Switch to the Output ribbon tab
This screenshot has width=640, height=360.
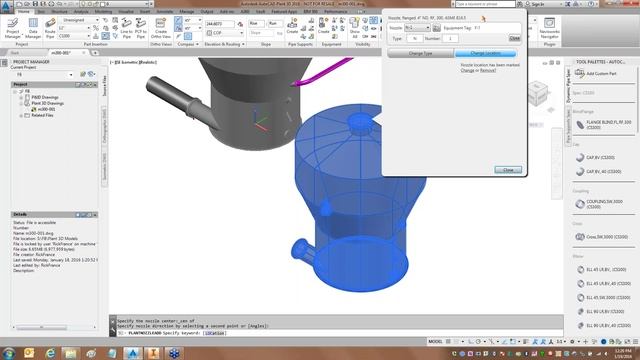point(207,11)
